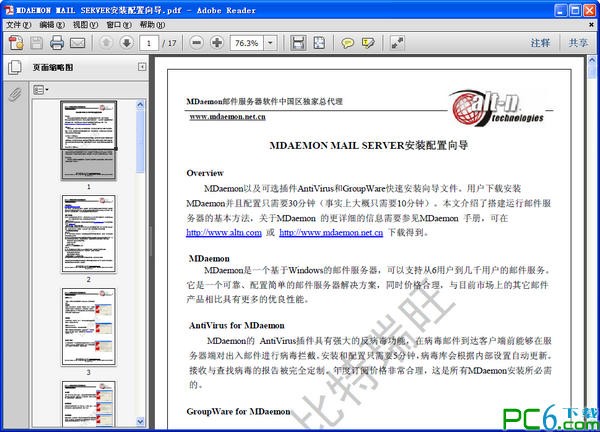
Task: Close the document with menu bar X
Action: click(x=591, y=24)
